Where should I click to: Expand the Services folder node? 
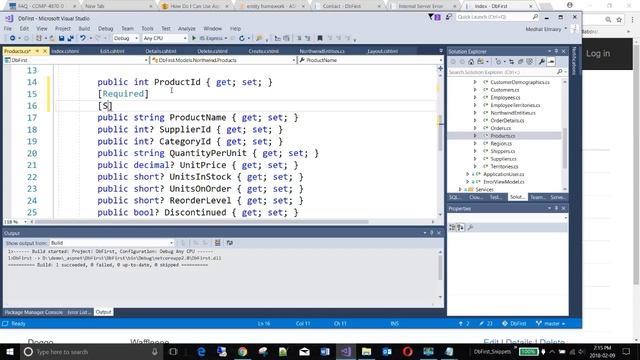coord(460,189)
